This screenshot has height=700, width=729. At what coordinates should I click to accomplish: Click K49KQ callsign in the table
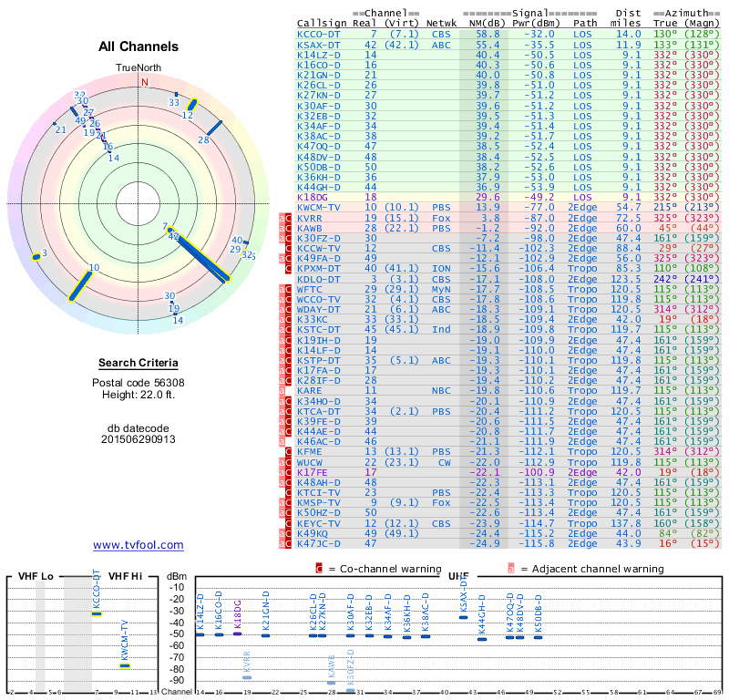tap(313, 533)
